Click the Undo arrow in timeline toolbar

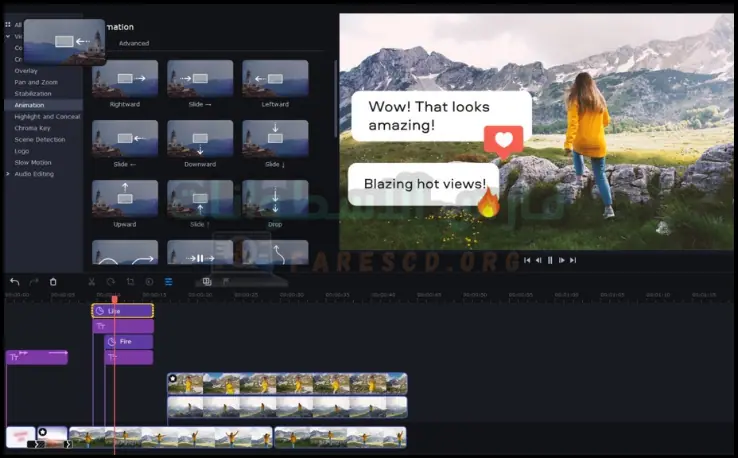14,282
